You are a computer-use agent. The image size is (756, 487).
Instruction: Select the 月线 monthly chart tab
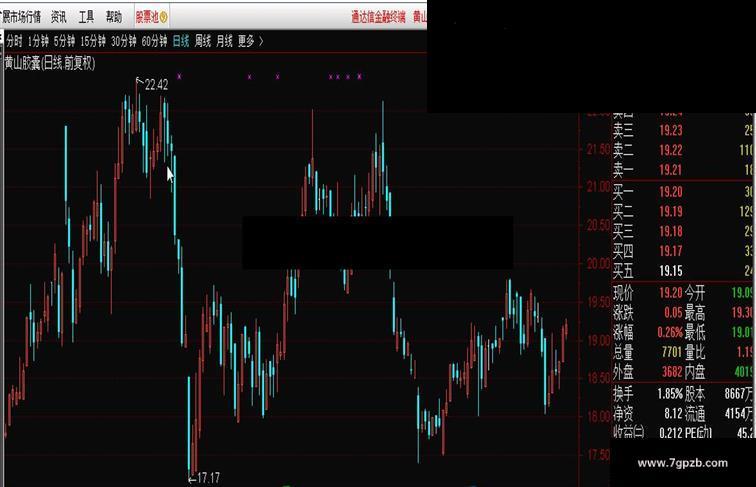click(225, 41)
